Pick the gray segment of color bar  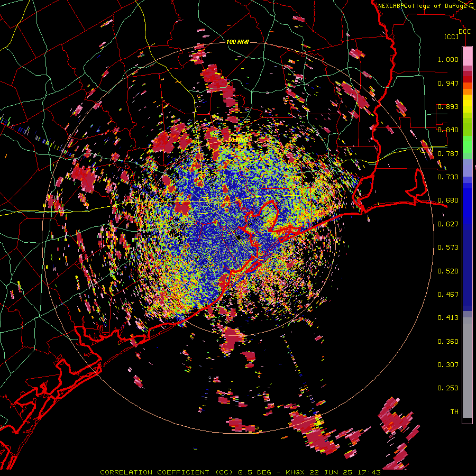coord(467,368)
